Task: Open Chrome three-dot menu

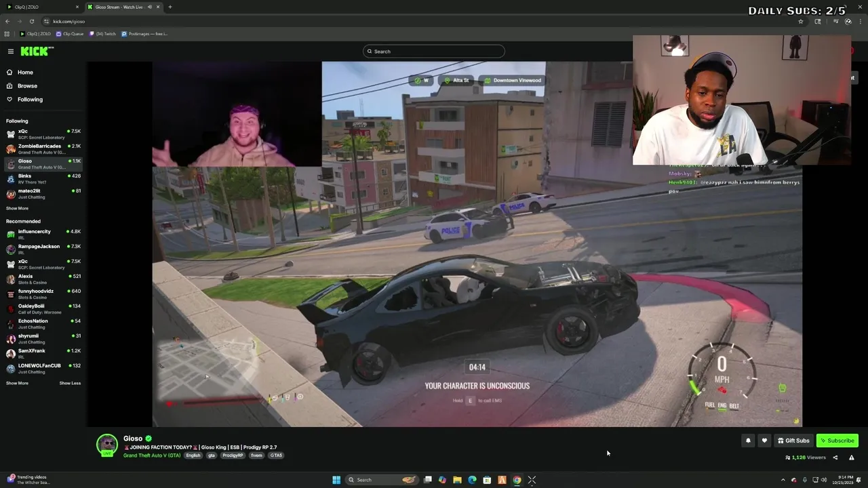Action: click(861, 21)
